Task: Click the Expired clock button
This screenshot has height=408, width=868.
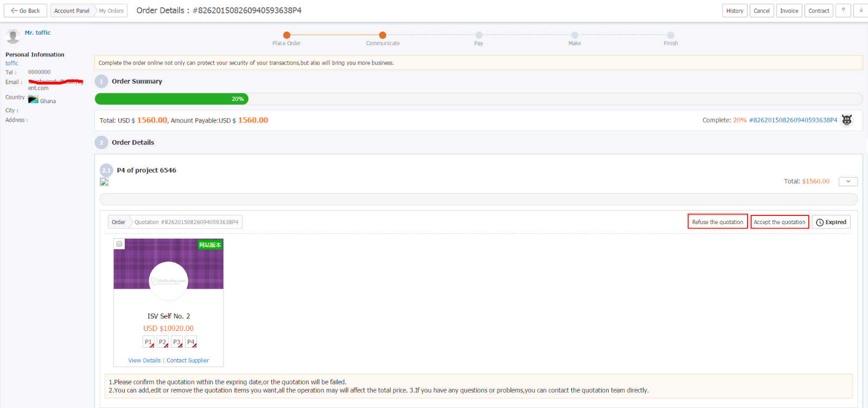Action: pos(831,222)
